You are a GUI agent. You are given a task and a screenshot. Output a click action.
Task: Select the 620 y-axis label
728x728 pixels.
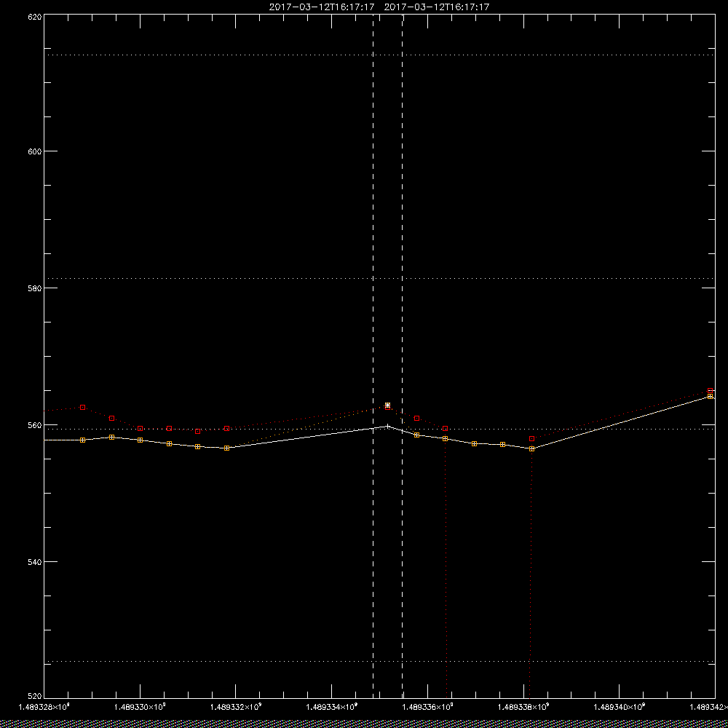coord(35,17)
